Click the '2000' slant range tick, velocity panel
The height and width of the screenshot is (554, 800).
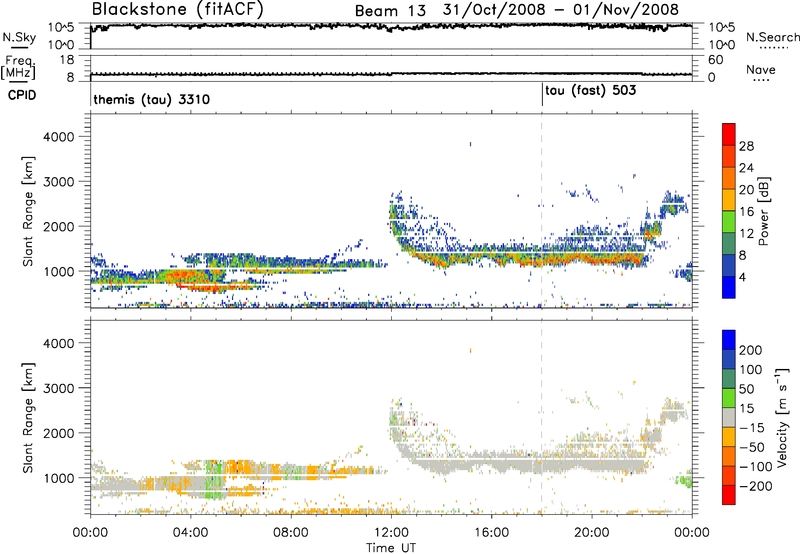coord(59,433)
